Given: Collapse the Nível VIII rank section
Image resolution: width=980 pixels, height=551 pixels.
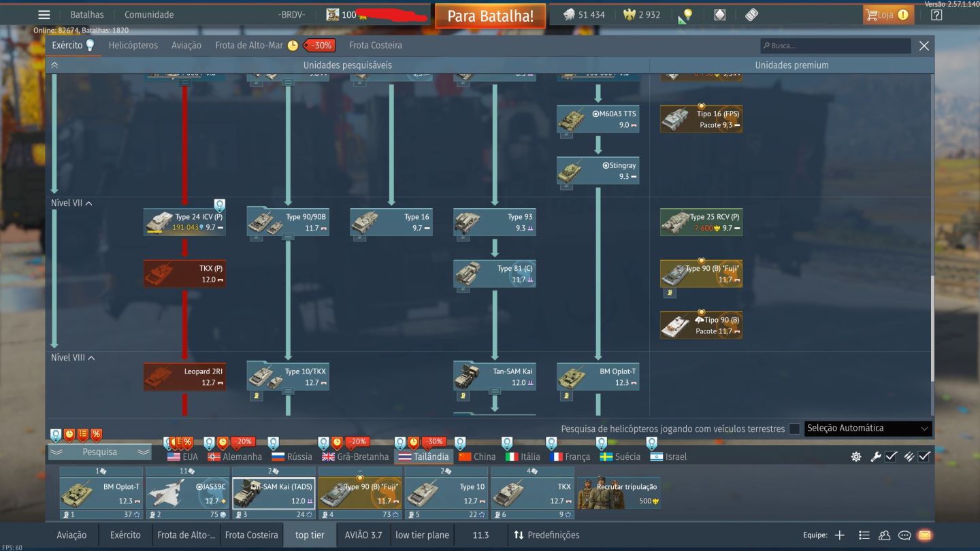Looking at the screenshot, I should pyautogui.click(x=73, y=358).
